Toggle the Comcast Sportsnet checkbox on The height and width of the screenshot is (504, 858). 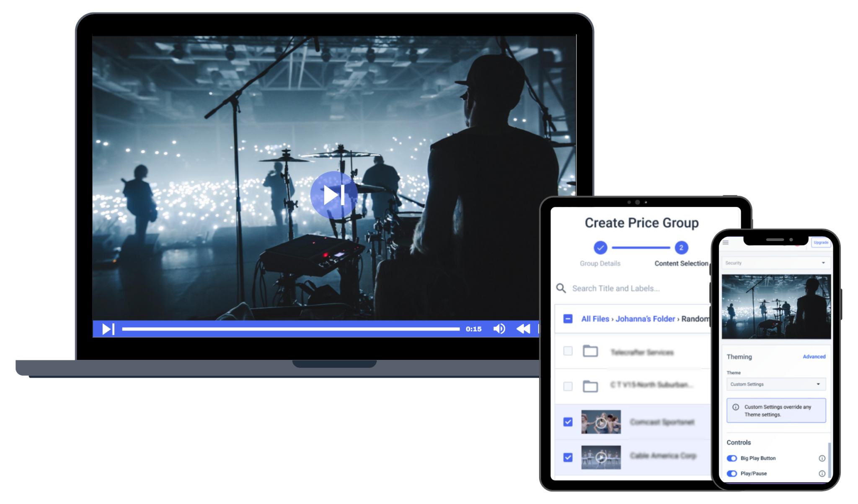pyautogui.click(x=568, y=422)
